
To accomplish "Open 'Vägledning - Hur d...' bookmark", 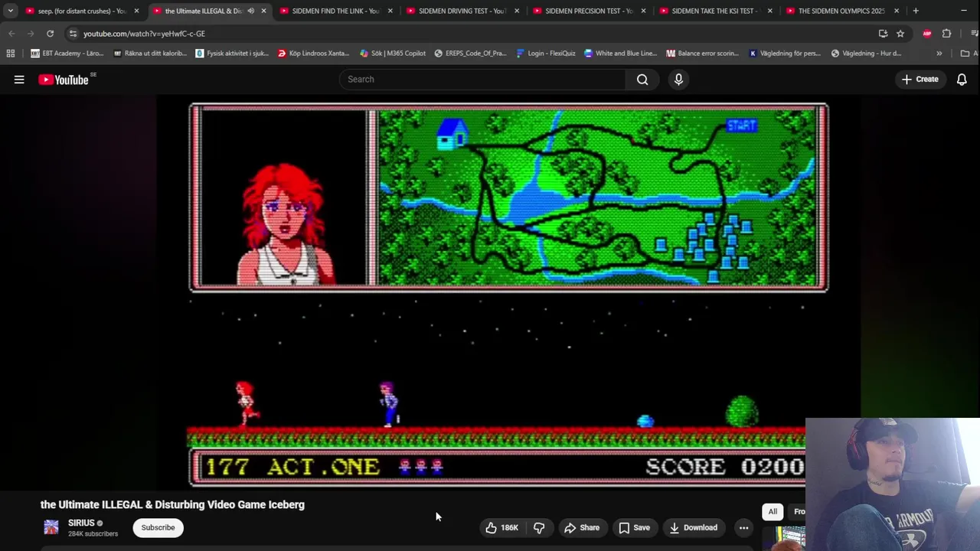I will (x=866, y=54).
